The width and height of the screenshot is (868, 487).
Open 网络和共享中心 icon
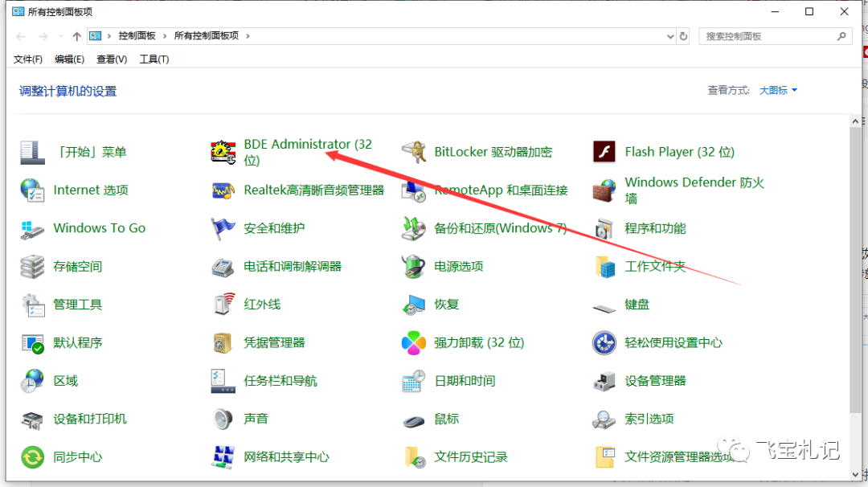[223, 458]
